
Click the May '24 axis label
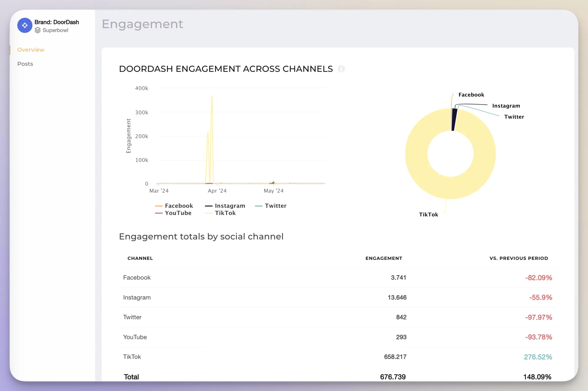click(273, 191)
